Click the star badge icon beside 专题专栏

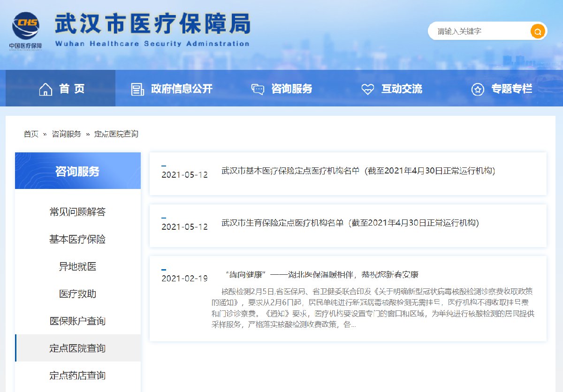478,89
